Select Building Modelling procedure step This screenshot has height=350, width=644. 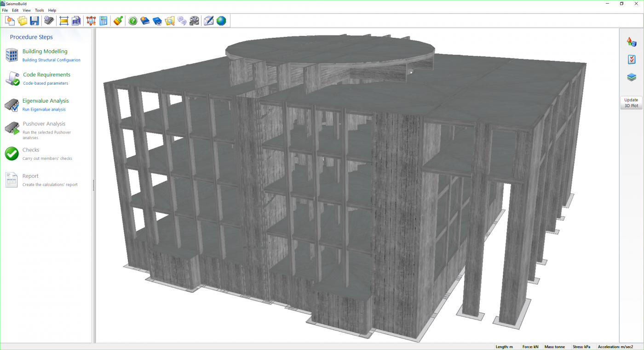pyautogui.click(x=45, y=52)
